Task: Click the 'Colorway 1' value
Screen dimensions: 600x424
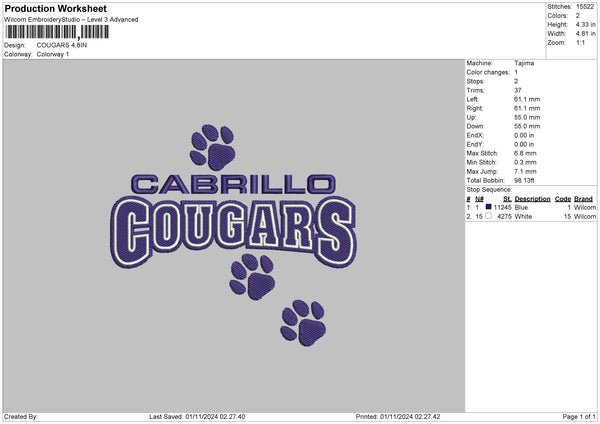Action: pos(53,54)
